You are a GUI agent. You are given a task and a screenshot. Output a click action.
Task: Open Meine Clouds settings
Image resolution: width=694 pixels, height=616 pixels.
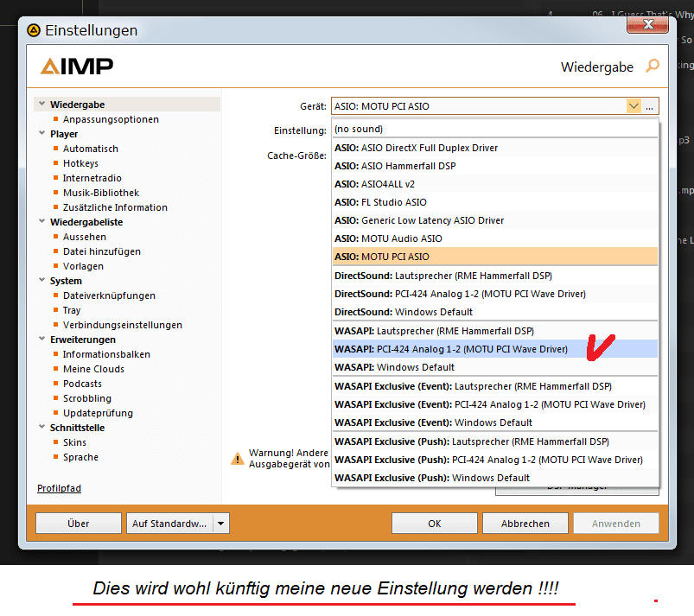[x=93, y=369]
